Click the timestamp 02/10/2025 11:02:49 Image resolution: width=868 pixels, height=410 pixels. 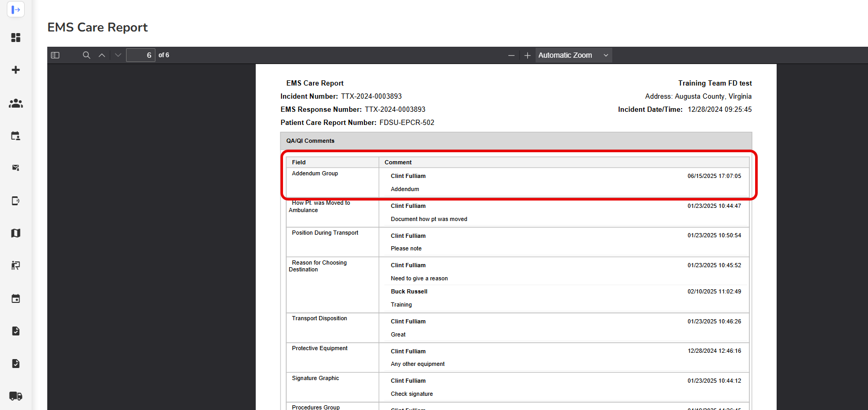[714, 292]
